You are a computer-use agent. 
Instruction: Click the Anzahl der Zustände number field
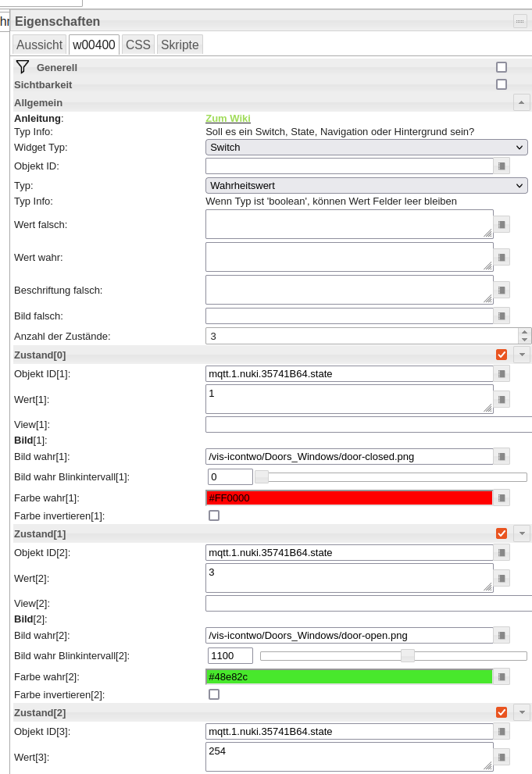[x=362, y=336]
